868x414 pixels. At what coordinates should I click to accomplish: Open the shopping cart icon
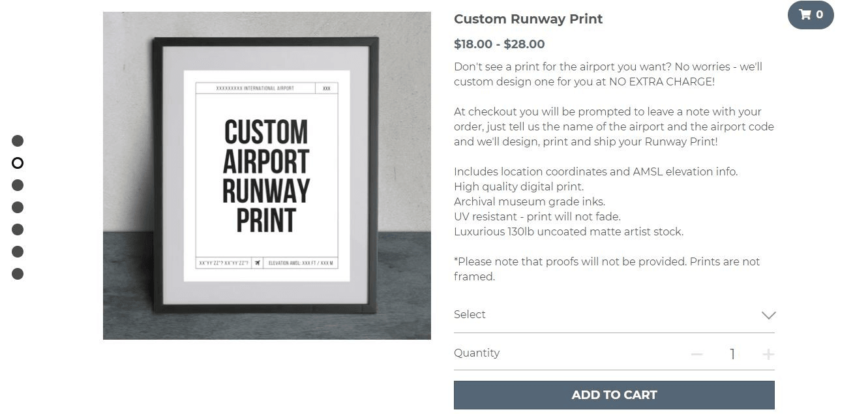(x=805, y=15)
